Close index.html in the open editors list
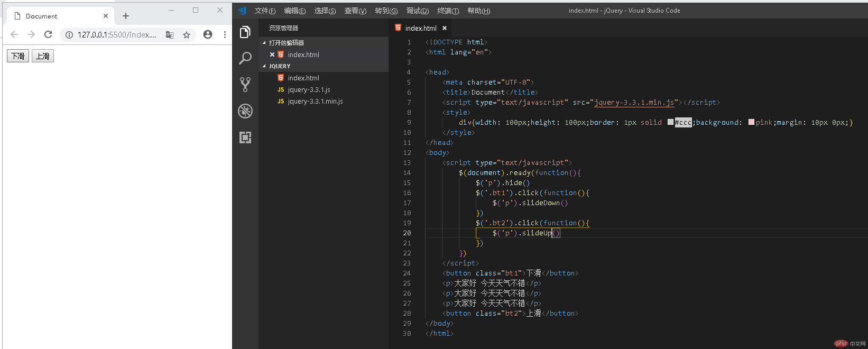868x349 pixels. click(272, 54)
